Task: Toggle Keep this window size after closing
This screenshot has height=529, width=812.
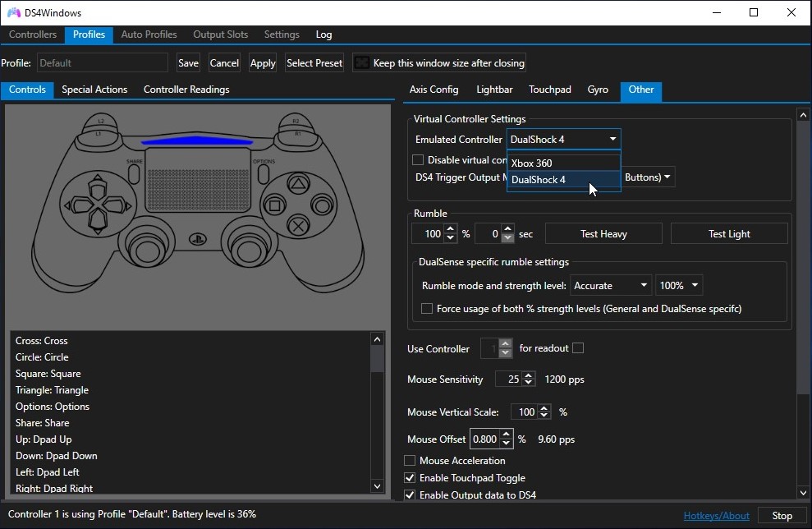Action: coord(362,62)
